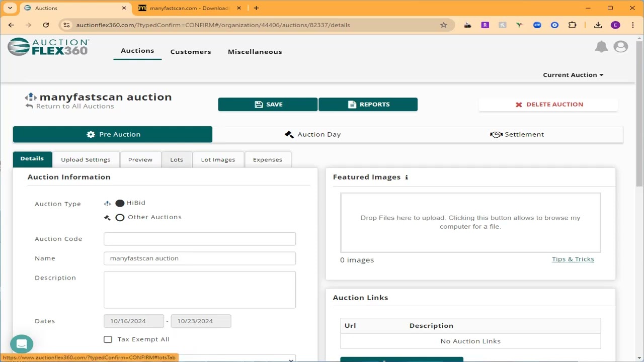Close the Auctions browser tab
644x362 pixels.
pos(124,8)
